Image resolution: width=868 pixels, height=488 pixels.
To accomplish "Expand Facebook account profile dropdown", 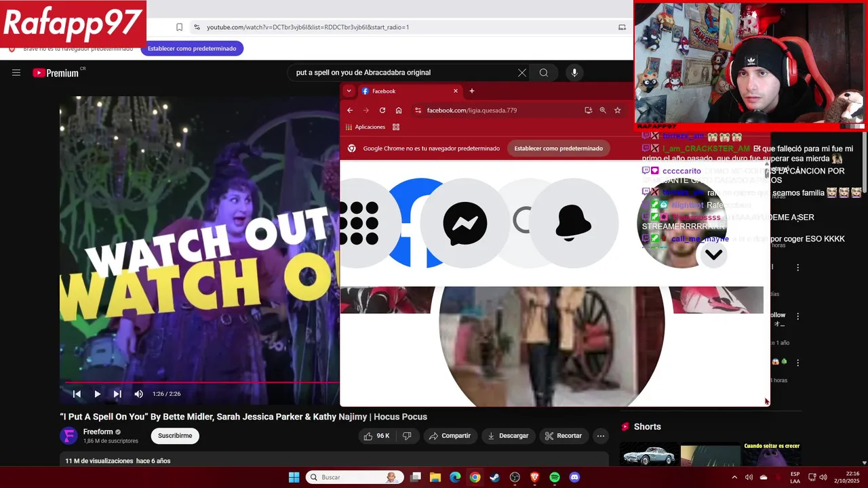I will (713, 255).
